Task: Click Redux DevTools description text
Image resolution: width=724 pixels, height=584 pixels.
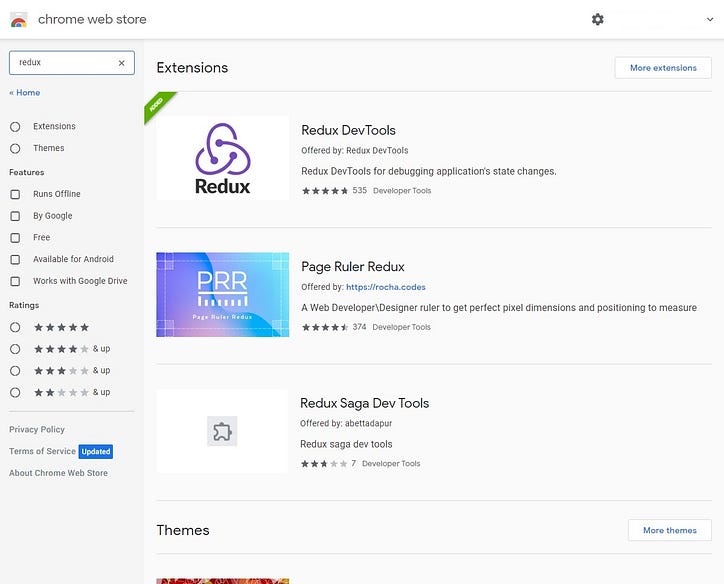Action: [x=428, y=171]
